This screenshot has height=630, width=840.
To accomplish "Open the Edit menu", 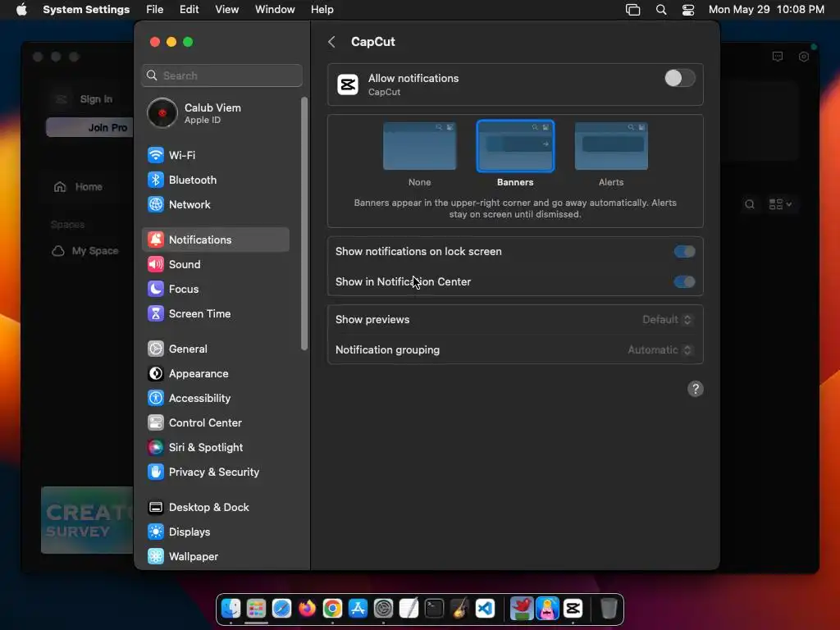I will tap(189, 10).
